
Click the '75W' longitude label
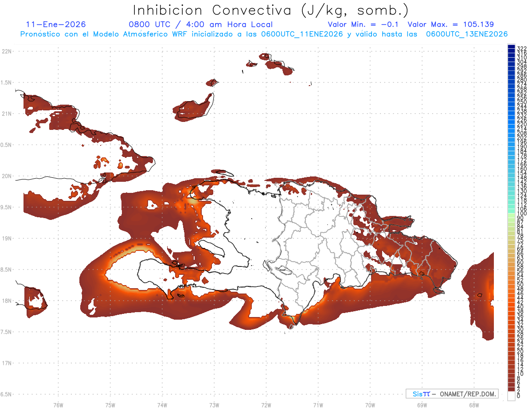click(x=110, y=405)
